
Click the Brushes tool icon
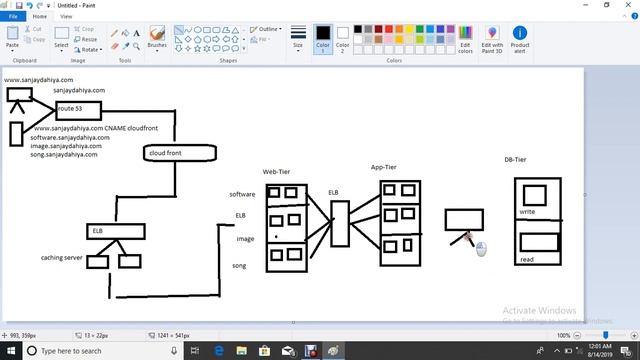(157, 33)
